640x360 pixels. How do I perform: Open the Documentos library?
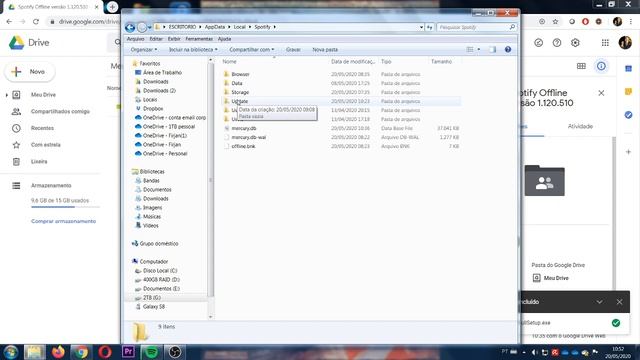pyautogui.click(x=157, y=190)
